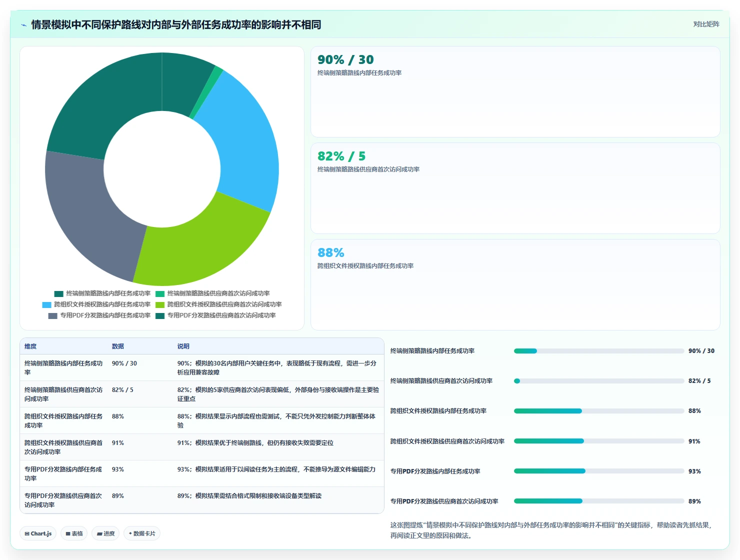Click the 维度 column header
This screenshot has width=740, height=560.
point(30,346)
